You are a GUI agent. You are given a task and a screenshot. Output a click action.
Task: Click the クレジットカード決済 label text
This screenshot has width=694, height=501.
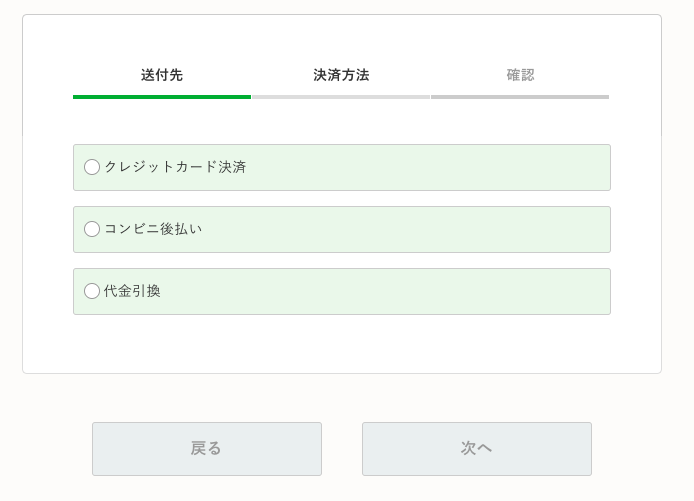click(175, 167)
